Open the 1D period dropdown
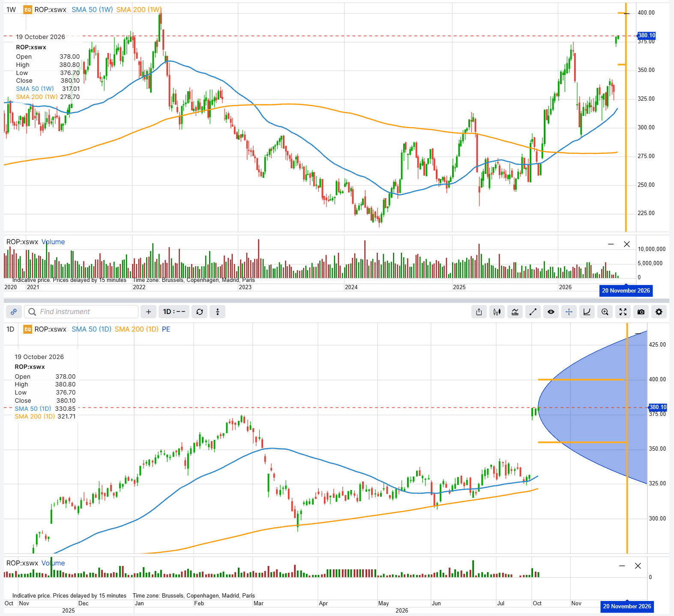Screen dimensions: 674x616 pos(174,312)
